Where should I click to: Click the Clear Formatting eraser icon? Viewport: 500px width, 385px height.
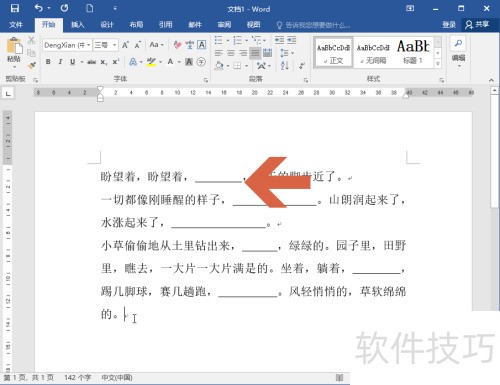(x=177, y=45)
